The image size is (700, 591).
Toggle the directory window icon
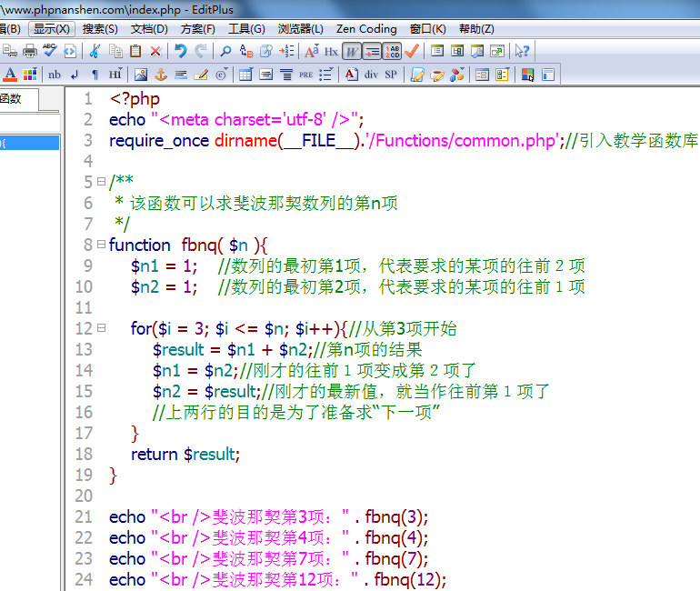tap(457, 51)
